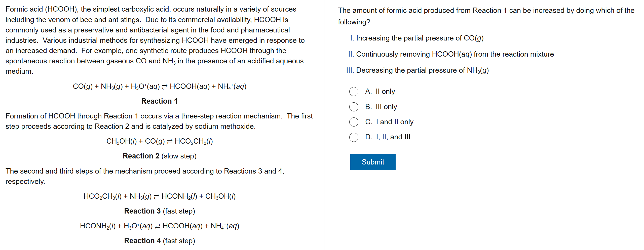Select radio button for answer B

[x=354, y=107]
